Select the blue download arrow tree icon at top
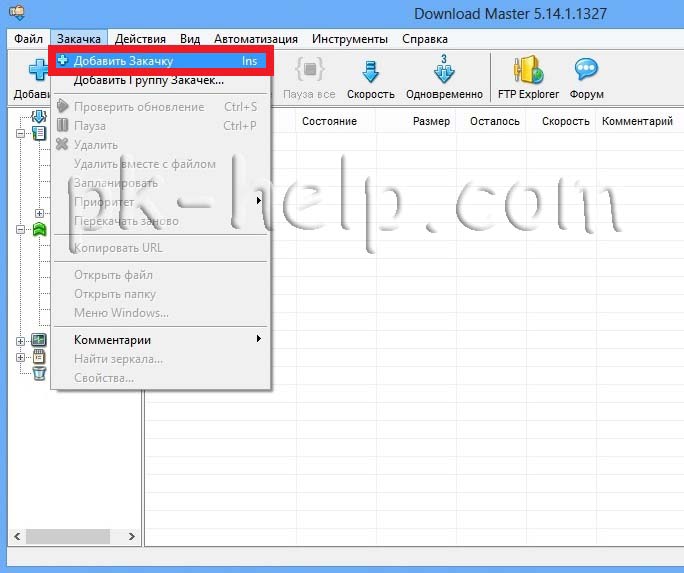The width and height of the screenshot is (684, 573). click(x=39, y=116)
